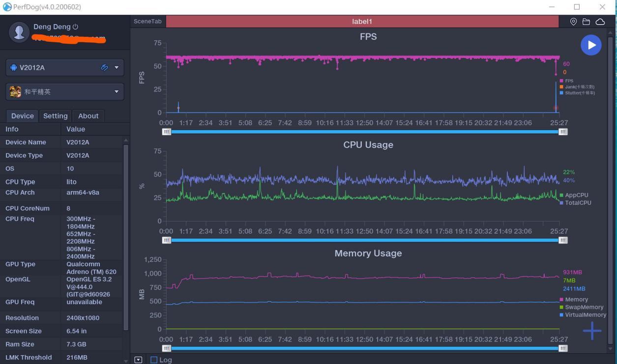This screenshot has height=364, width=617.
Task: Click the cloud upload icon
Action: click(x=600, y=22)
